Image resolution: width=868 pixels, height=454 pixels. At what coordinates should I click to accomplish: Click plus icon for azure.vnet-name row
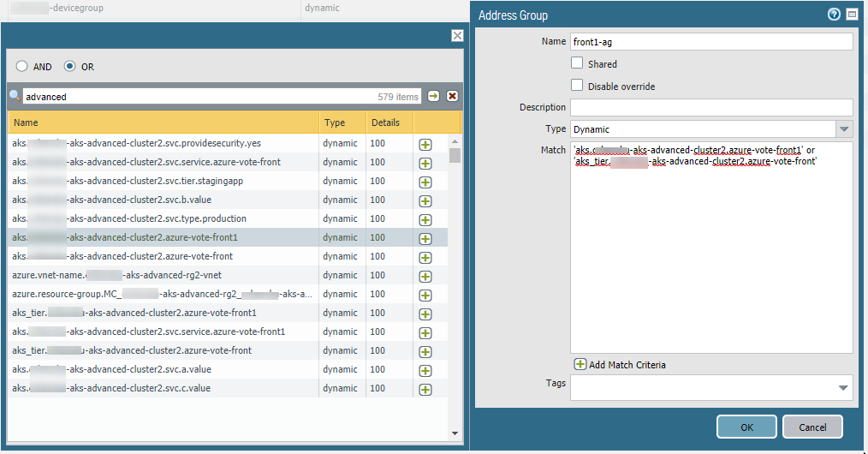coord(425,276)
